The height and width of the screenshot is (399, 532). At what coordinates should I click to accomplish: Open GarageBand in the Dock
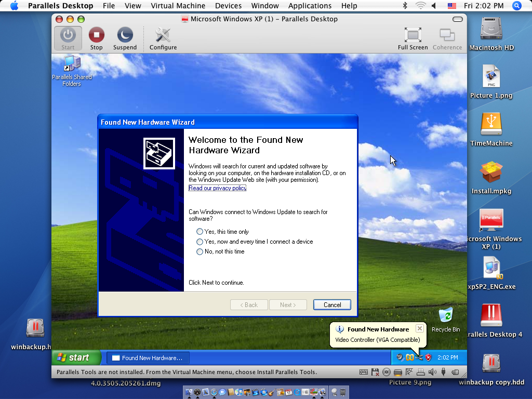coord(272,392)
